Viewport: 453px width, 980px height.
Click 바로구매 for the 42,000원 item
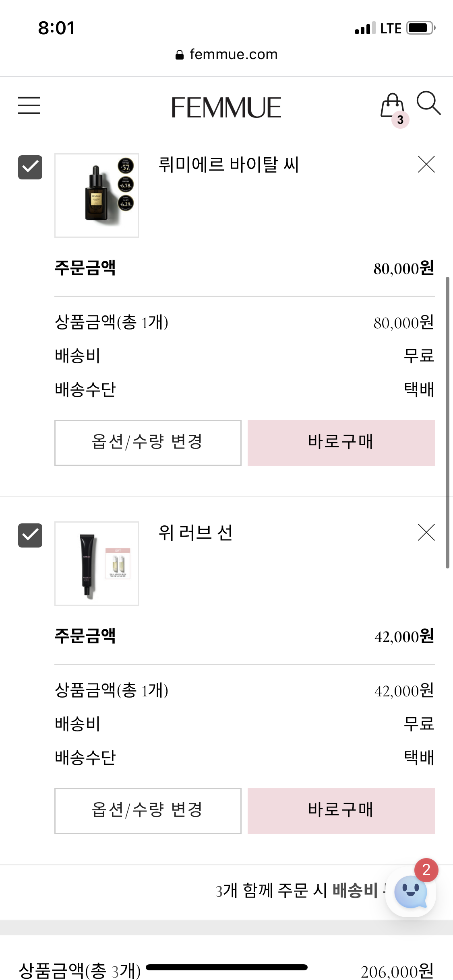[x=341, y=811]
